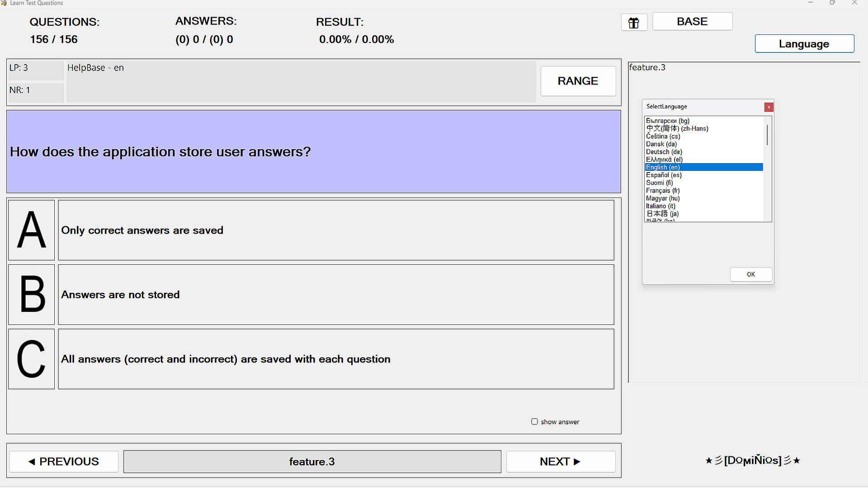Click the red X on SelectLanguage dialog

(x=769, y=107)
